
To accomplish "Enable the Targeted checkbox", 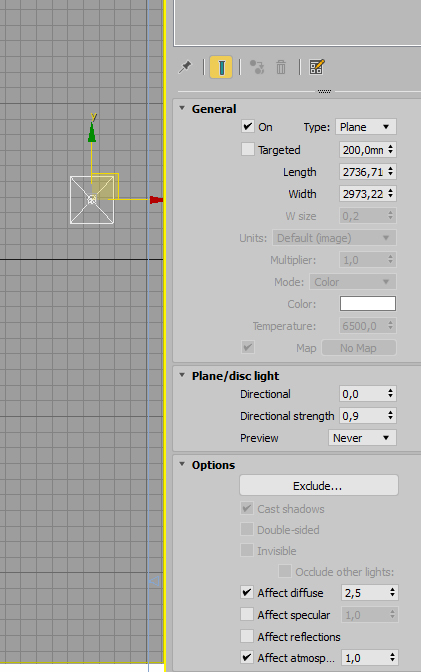I will click(248, 149).
